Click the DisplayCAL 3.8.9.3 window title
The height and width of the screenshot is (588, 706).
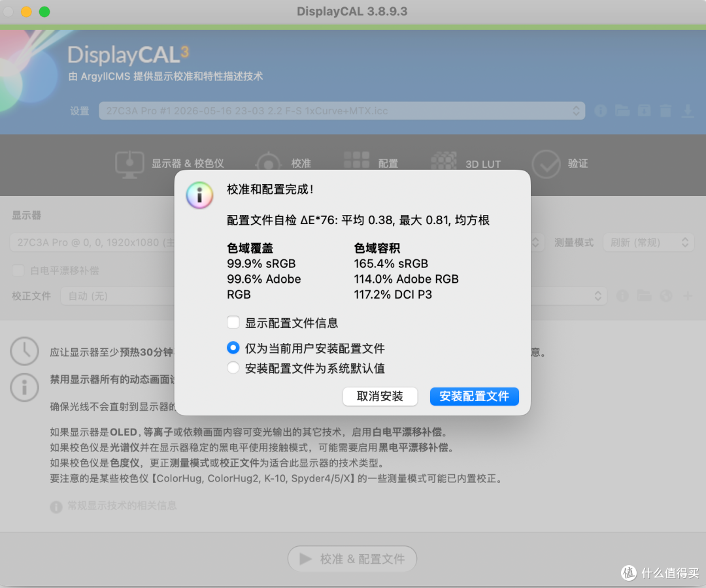click(352, 11)
